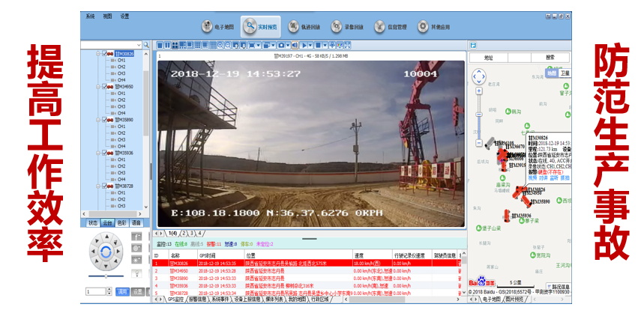Viewport: 644px width, 325px height.
Task: Toggle the 甘M34950 vehicle checkbox
Action: [103, 87]
